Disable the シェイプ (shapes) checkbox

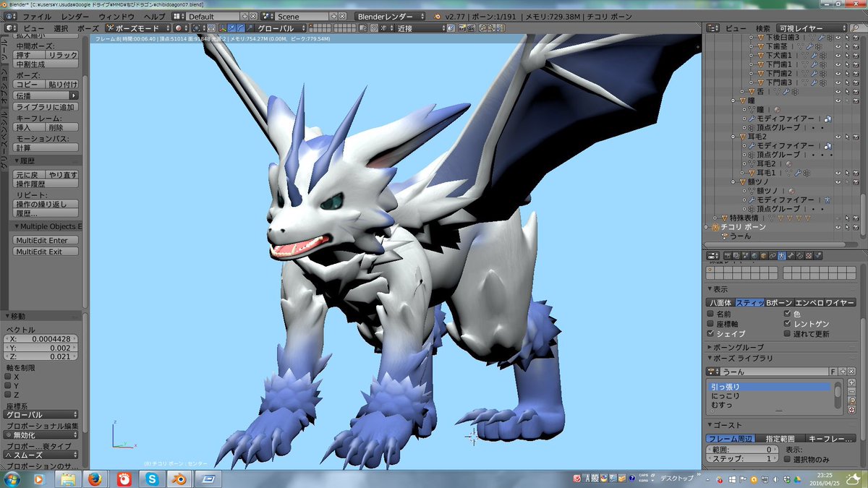(x=710, y=333)
